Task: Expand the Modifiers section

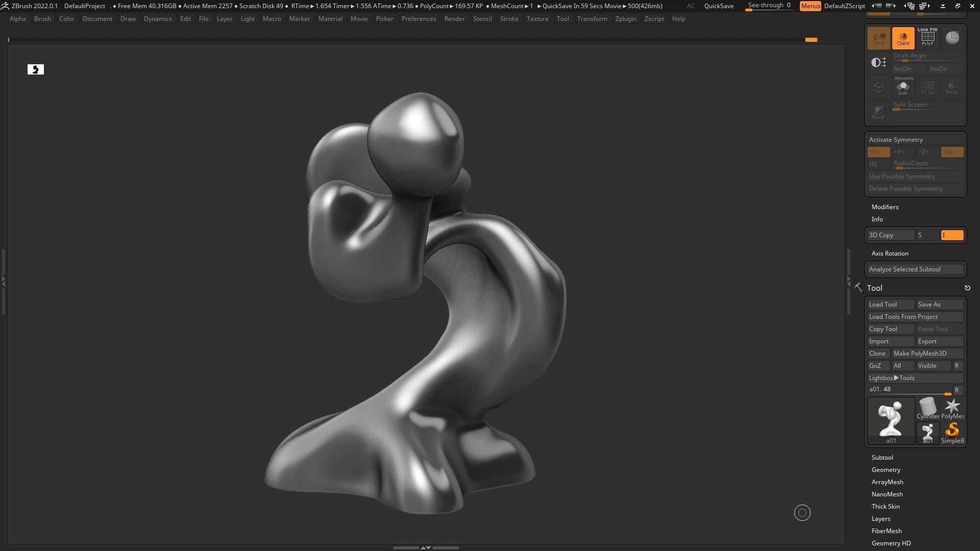Action: tap(885, 207)
